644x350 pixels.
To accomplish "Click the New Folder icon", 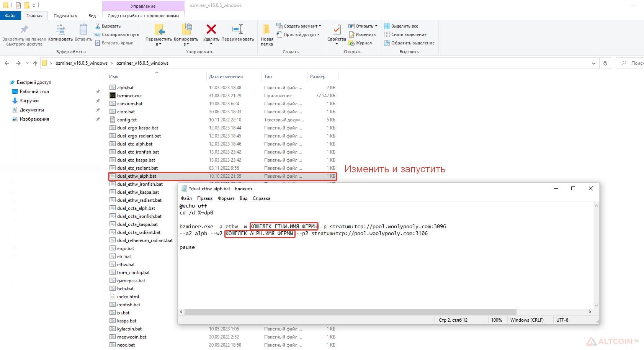I will (266, 29).
